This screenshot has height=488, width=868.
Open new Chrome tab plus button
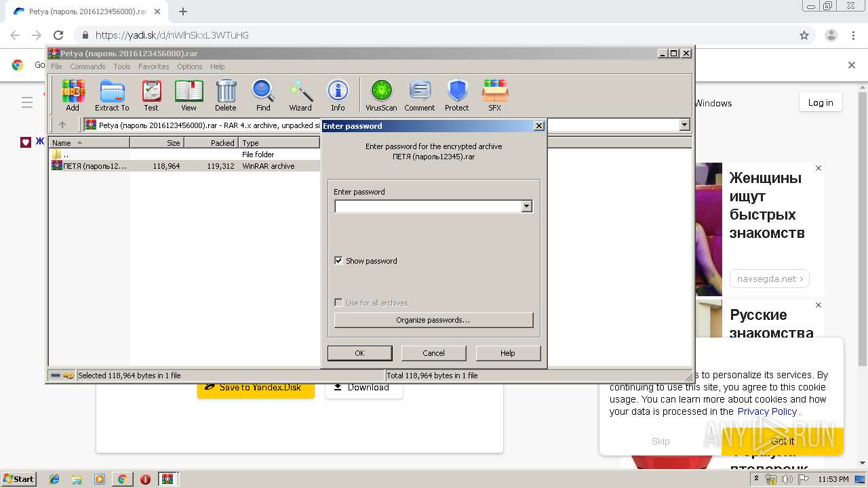coord(183,12)
